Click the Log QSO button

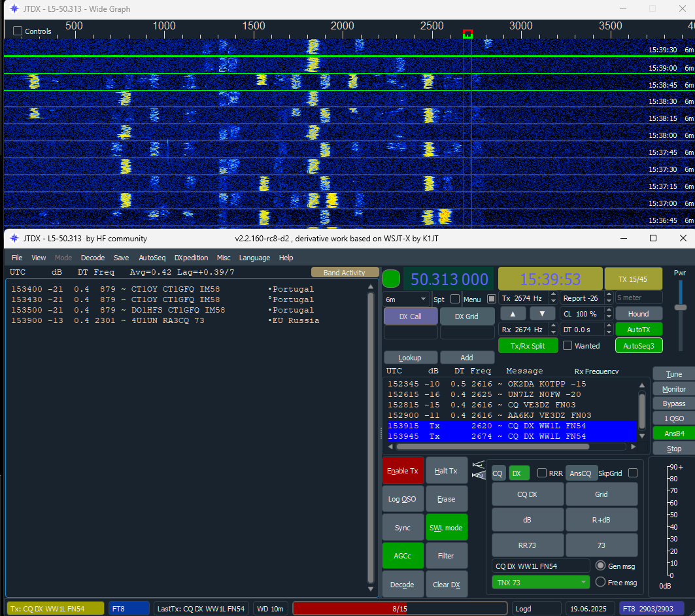click(403, 499)
